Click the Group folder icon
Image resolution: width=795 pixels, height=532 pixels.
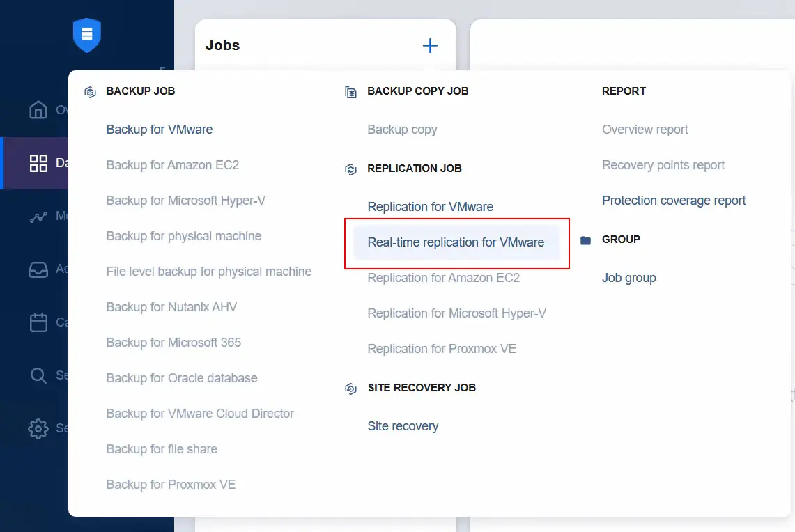[x=585, y=240]
